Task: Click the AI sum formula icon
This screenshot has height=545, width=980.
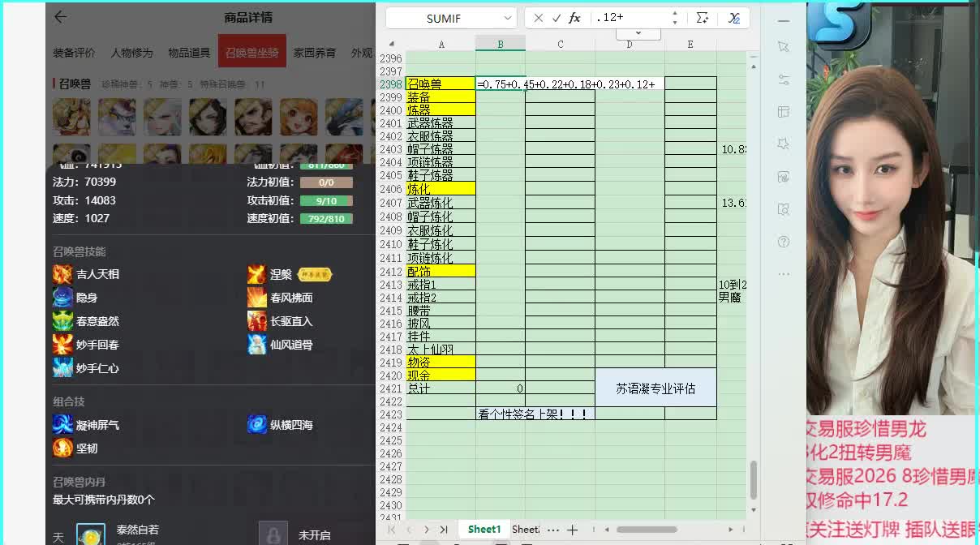Action: tap(703, 18)
